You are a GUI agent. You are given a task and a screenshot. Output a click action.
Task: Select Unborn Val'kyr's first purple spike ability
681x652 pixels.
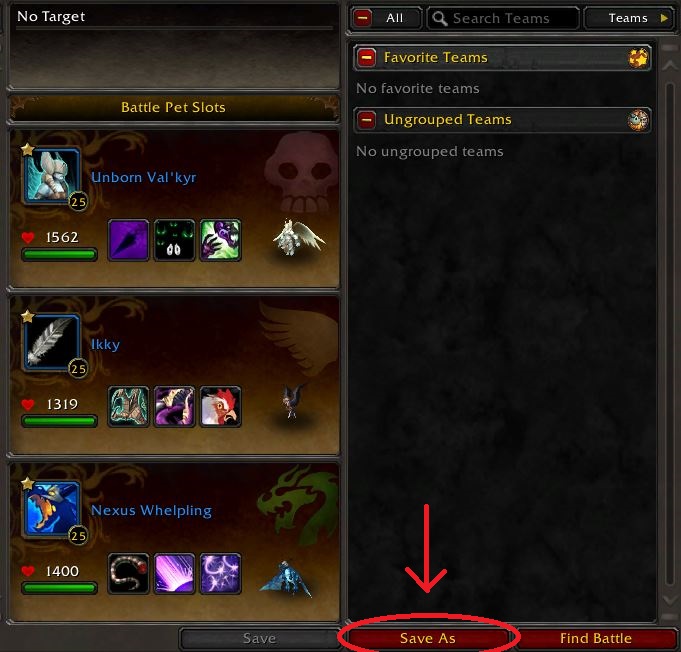[128, 240]
